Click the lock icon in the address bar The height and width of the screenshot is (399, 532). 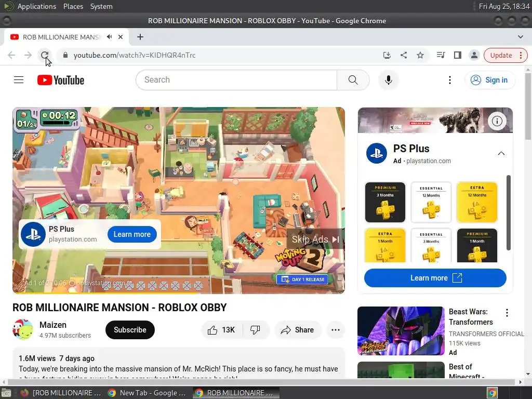(x=65, y=55)
